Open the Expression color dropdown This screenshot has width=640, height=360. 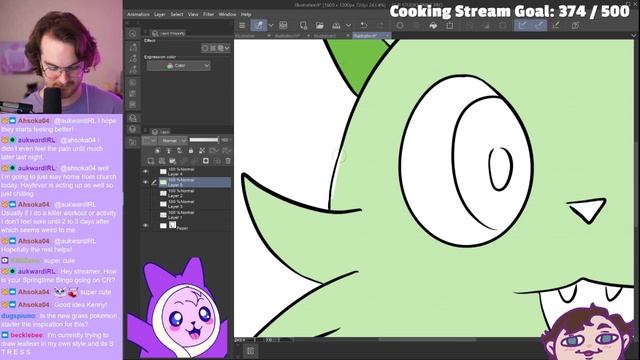click(179, 66)
